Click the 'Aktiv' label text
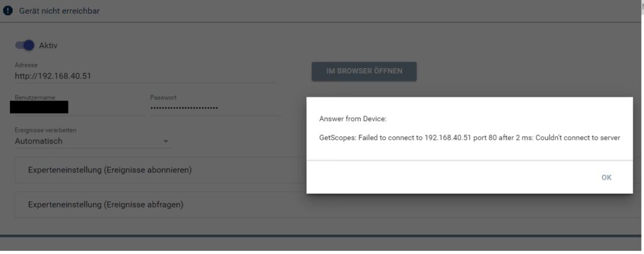Screen dimensions: 644x254 coord(48,45)
